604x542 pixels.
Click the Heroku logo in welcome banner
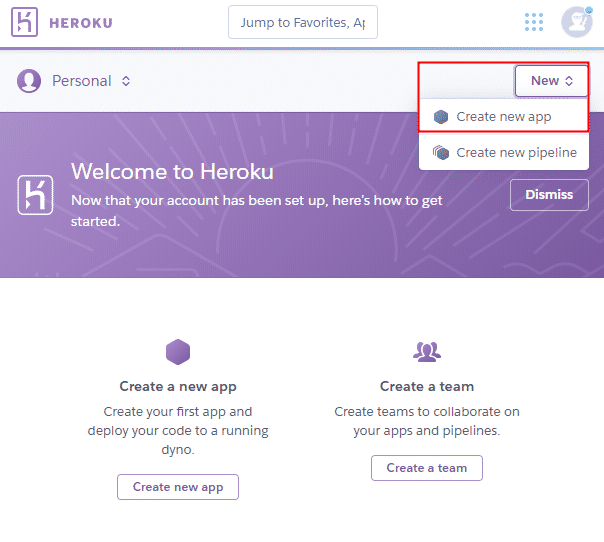[35, 195]
